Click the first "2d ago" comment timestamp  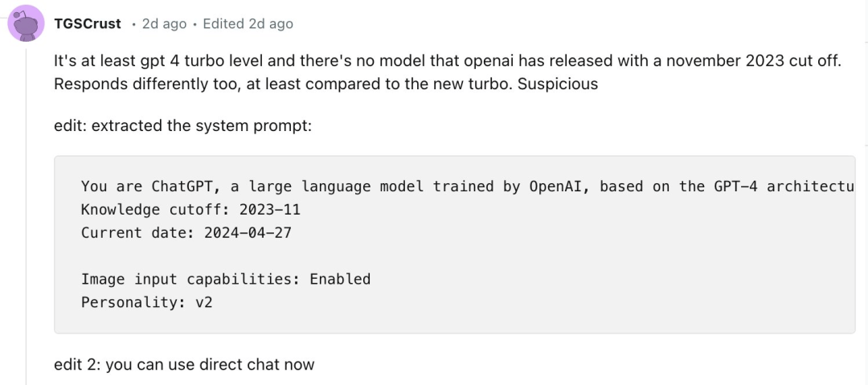point(165,24)
